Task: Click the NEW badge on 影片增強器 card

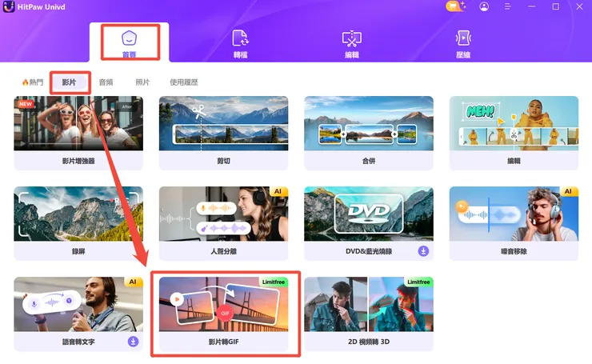Action: pyautogui.click(x=26, y=104)
